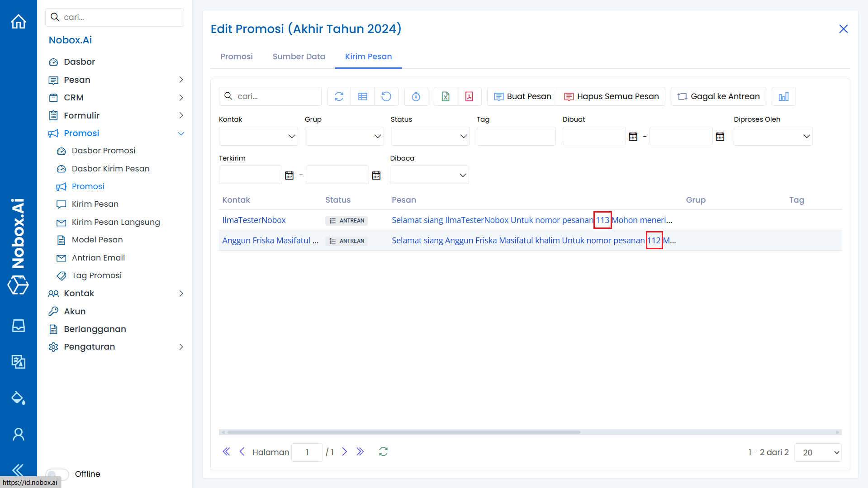Open Dasbor Kirim Pesan in the sidebar
This screenshot has width=868, height=488.
point(110,169)
